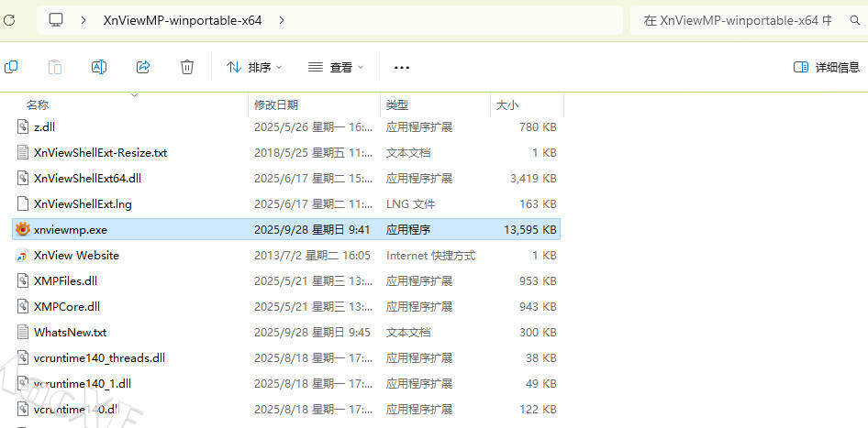Click the Rename toolbar icon
The width and height of the screenshot is (868, 428).
pos(99,67)
